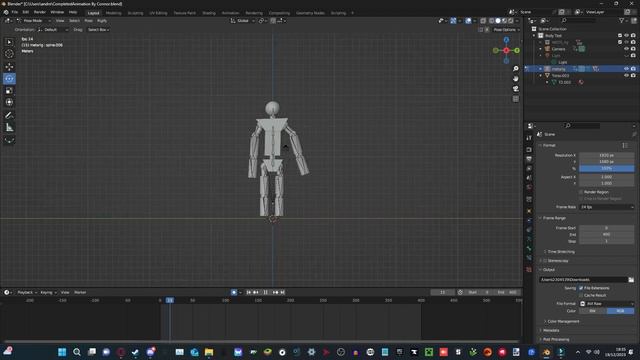Image resolution: width=640 pixels, height=360 pixels.
Task: Open the View Layer properties tab icon
Action: [x=529, y=168]
